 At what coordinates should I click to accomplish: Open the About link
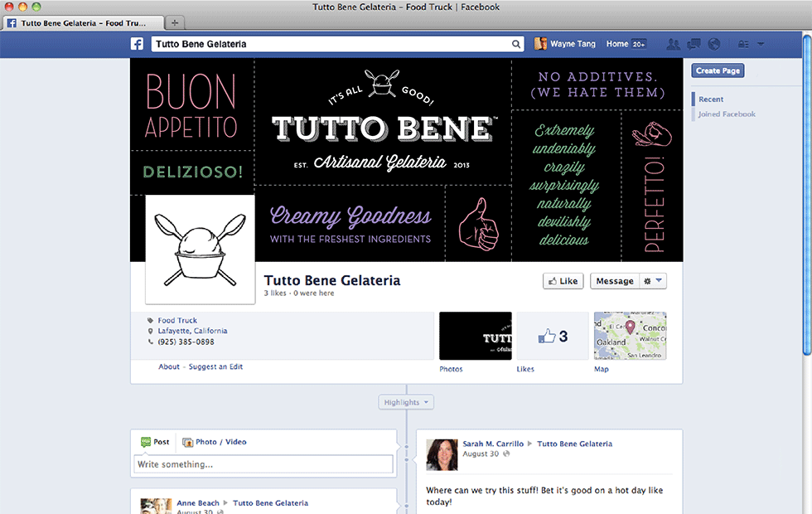[169, 366]
